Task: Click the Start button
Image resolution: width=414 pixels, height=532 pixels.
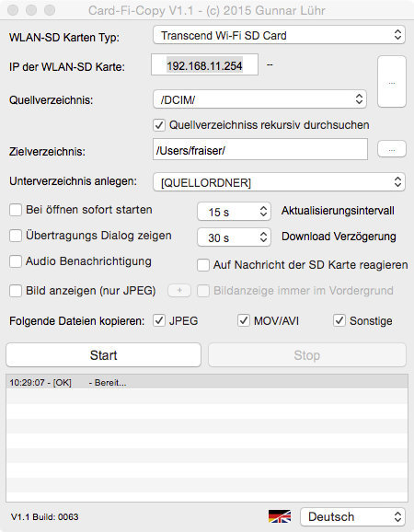Action: coord(103,355)
